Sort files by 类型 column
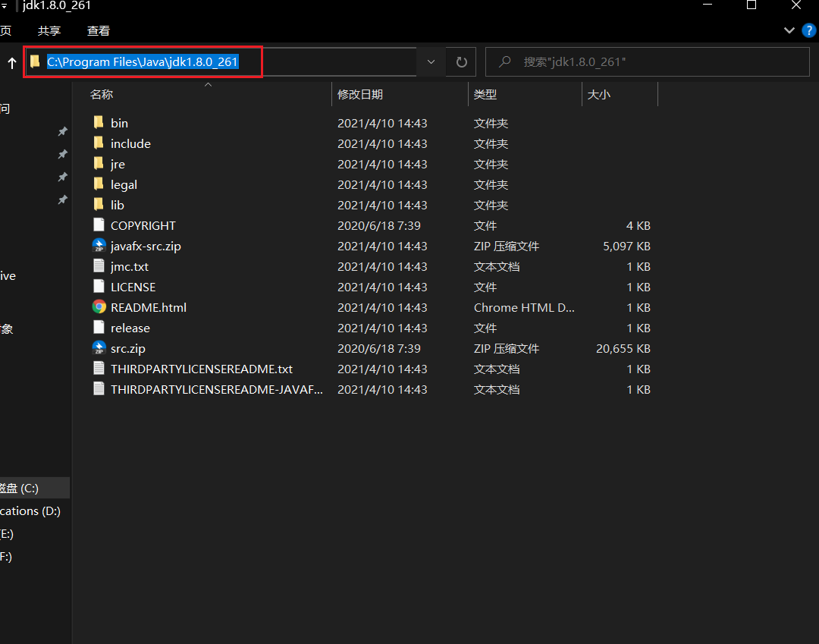 485,95
